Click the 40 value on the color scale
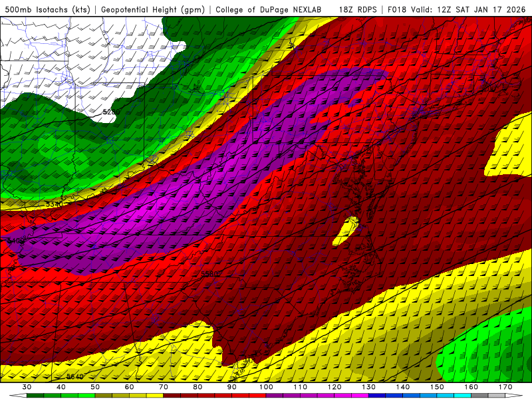The height and width of the screenshot is (399, 532). coord(61,387)
